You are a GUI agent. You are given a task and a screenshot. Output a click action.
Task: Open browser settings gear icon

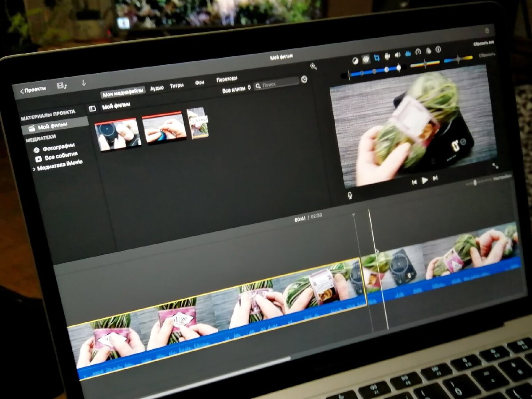click(x=304, y=79)
